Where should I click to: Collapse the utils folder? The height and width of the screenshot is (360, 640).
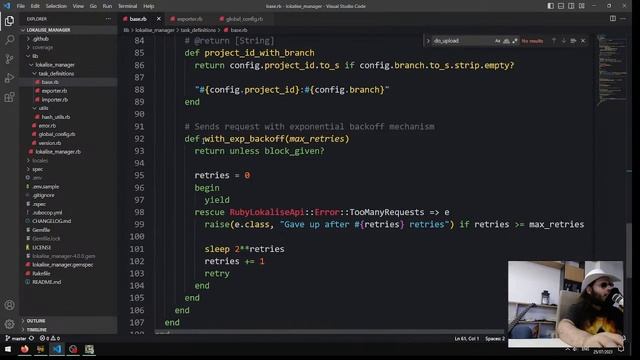coord(43,108)
